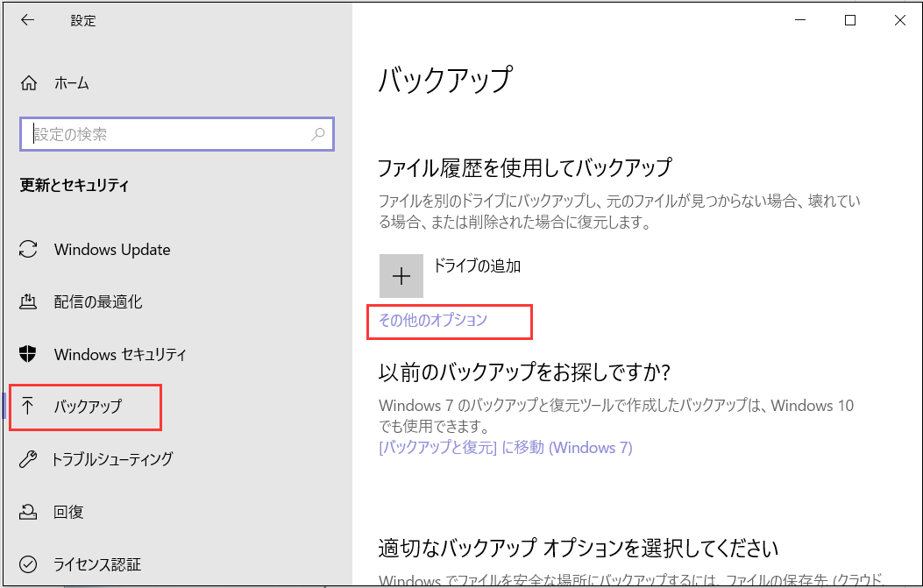Switch to the Windows Update section label

tap(112, 250)
